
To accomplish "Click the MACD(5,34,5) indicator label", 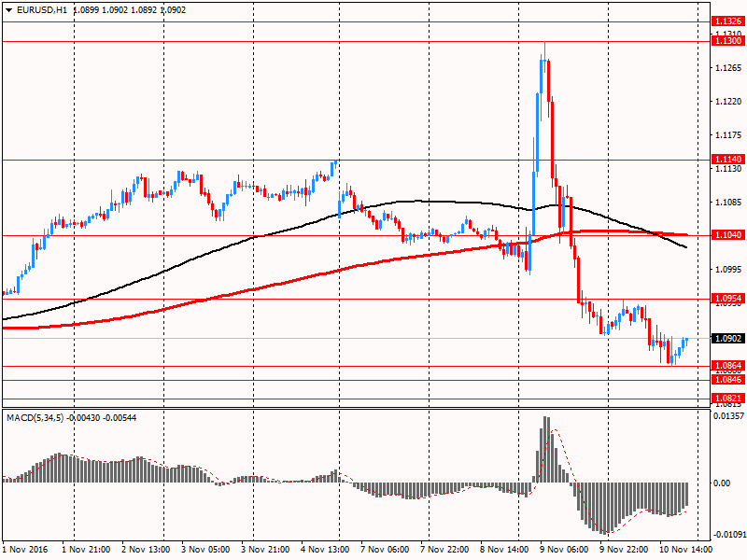I will pyautogui.click(x=37, y=416).
